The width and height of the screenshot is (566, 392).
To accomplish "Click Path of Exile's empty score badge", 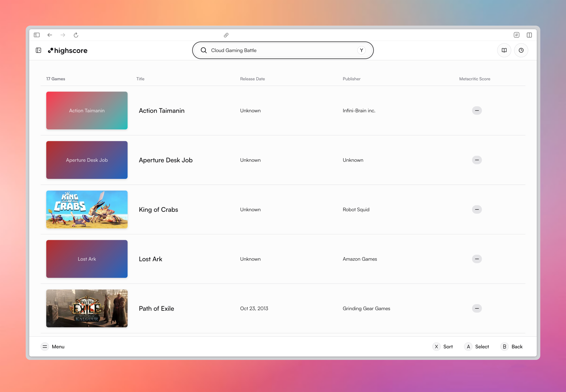I will pyautogui.click(x=477, y=308).
